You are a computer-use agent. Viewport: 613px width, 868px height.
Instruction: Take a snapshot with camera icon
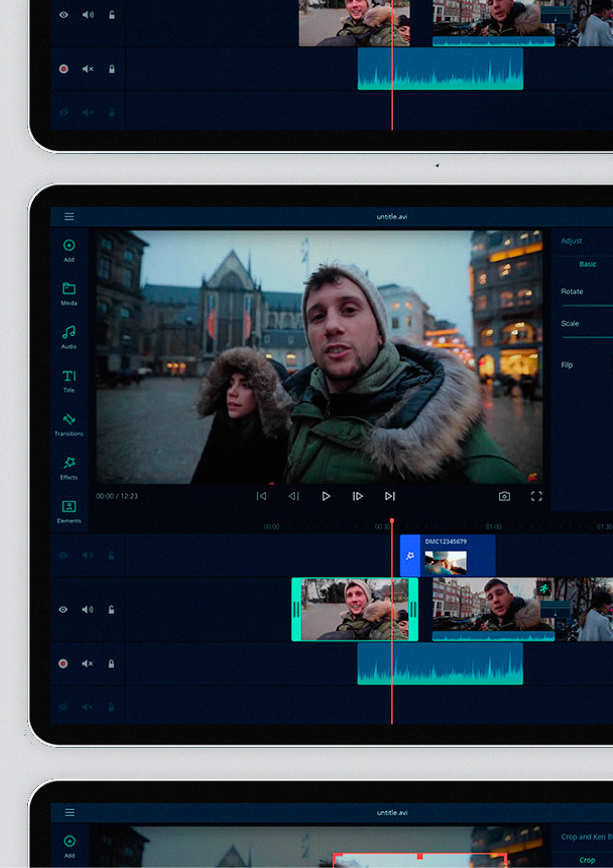504,496
